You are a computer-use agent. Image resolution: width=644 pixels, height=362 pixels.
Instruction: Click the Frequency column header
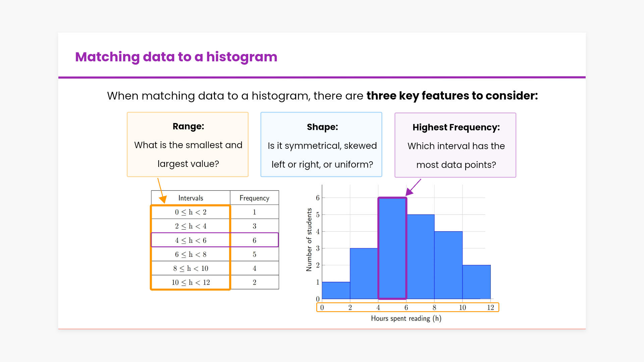click(x=254, y=198)
